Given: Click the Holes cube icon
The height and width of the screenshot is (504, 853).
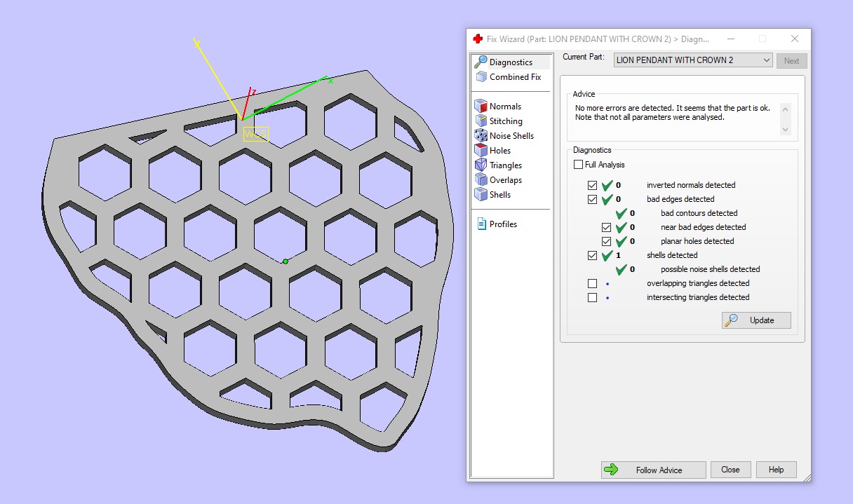Looking at the screenshot, I should [x=481, y=151].
